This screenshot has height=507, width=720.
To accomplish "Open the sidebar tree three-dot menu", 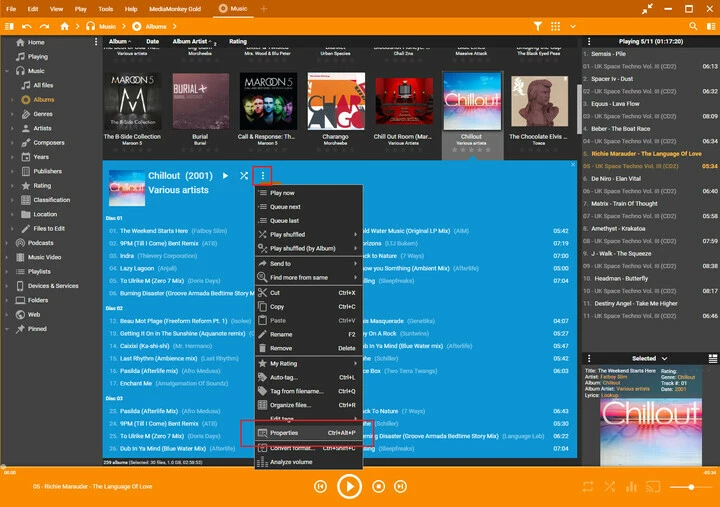I will [x=96, y=42].
